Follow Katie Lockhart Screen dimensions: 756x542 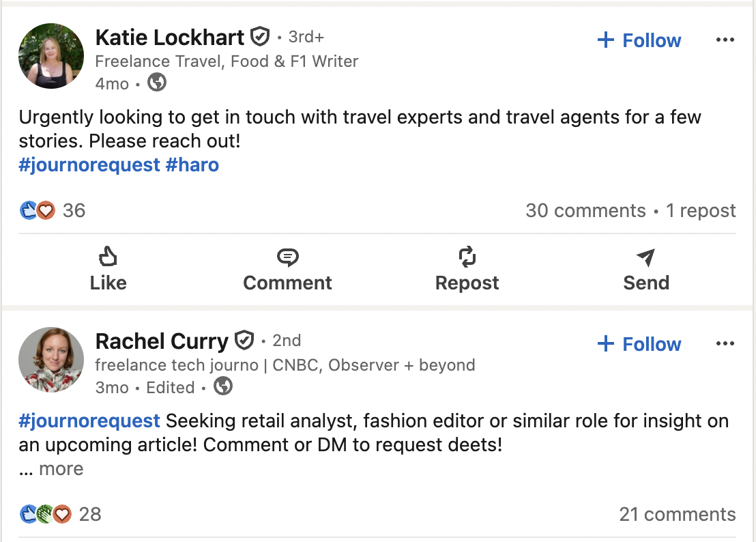tap(639, 40)
